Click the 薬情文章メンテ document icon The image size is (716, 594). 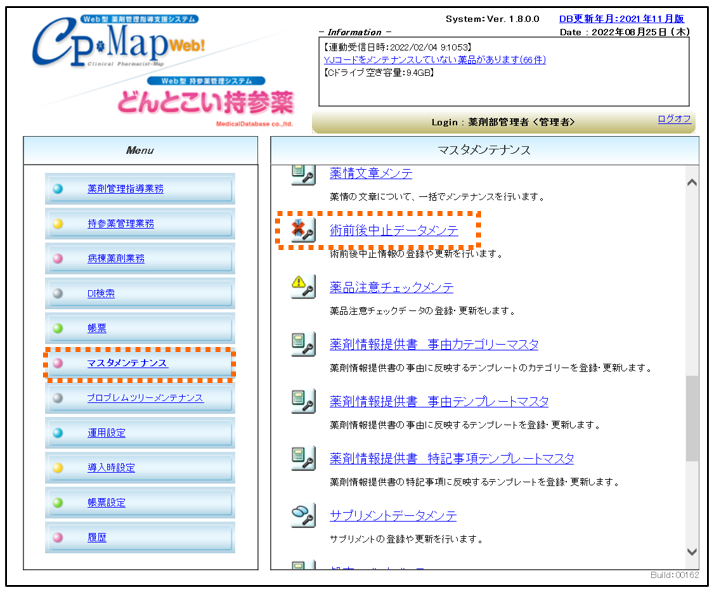point(302,174)
